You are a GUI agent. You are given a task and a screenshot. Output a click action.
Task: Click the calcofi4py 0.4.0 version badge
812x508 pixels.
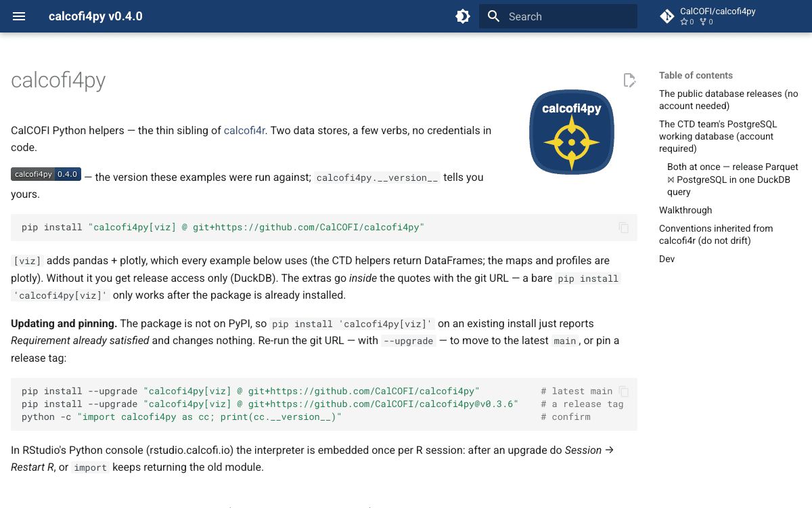pyautogui.click(x=46, y=174)
